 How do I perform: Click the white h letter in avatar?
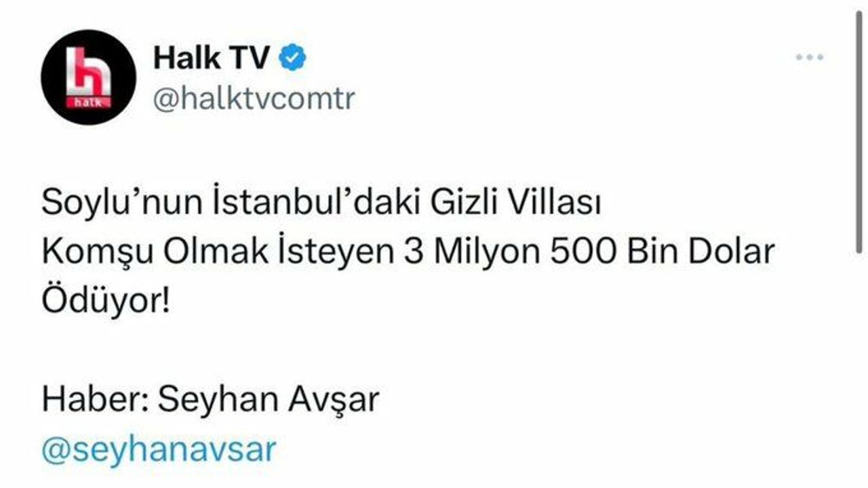pyautogui.click(x=87, y=73)
